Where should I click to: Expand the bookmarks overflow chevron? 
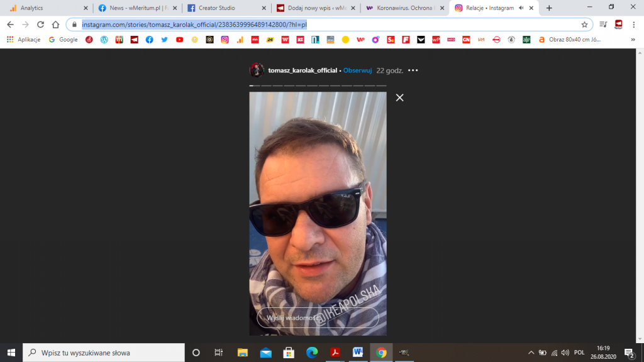click(633, 40)
